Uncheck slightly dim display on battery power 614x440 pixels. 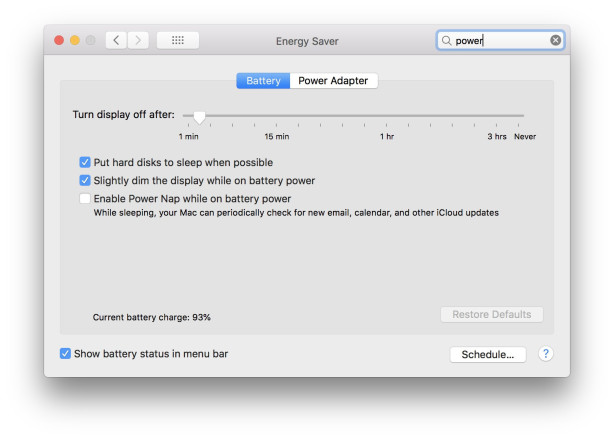click(x=85, y=181)
